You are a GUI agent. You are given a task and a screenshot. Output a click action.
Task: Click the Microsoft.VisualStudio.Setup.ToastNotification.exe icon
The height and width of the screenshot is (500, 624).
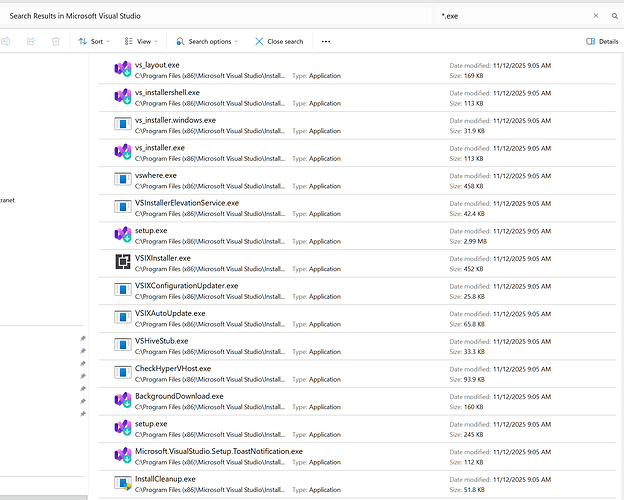(x=123, y=456)
